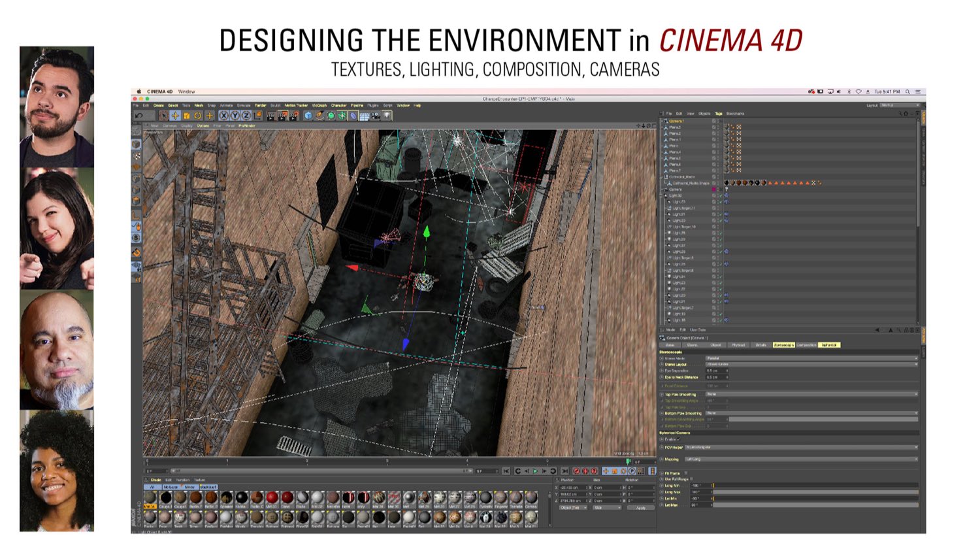
Task: Open the Render Settings clapperboard icon
Action: [x=294, y=116]
